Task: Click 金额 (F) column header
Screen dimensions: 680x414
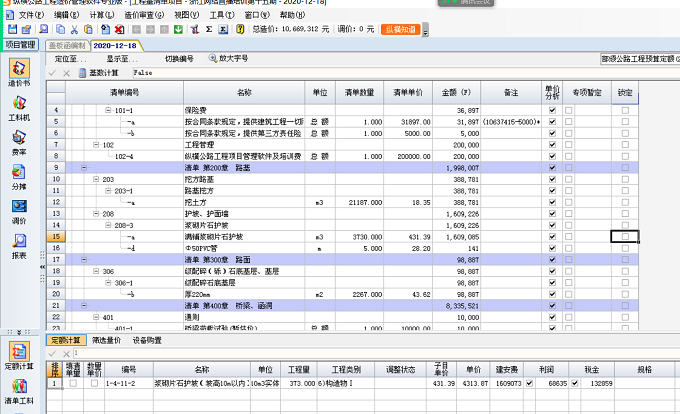Action: 456,92
